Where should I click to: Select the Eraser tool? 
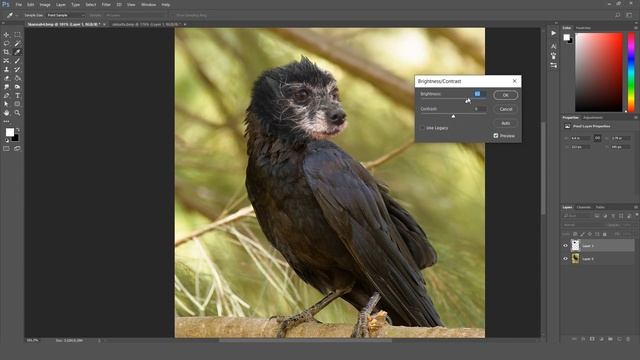click(6, 78)
